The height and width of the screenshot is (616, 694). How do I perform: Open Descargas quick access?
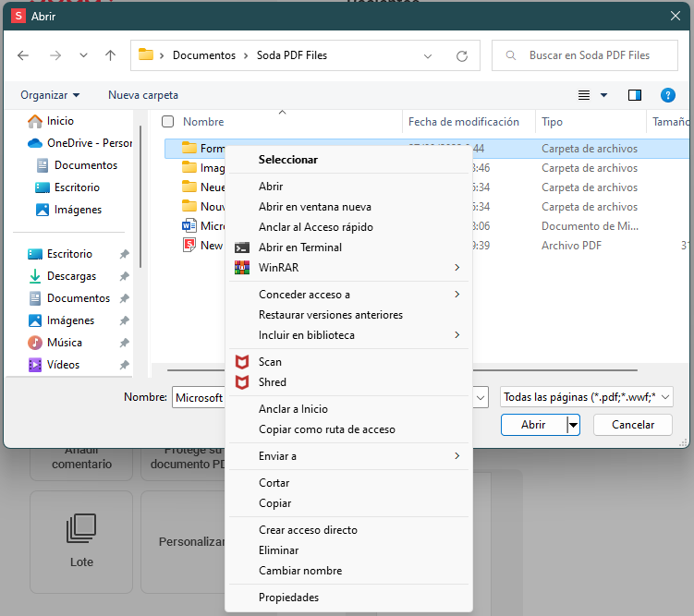point(62,276)
